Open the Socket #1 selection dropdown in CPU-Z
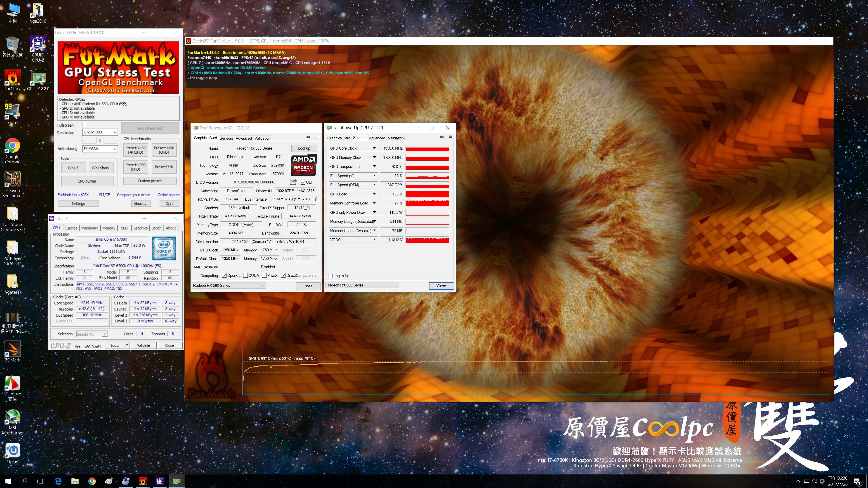Image resolution: width=868 pixels, height=488 pixels. click(92, 334)
